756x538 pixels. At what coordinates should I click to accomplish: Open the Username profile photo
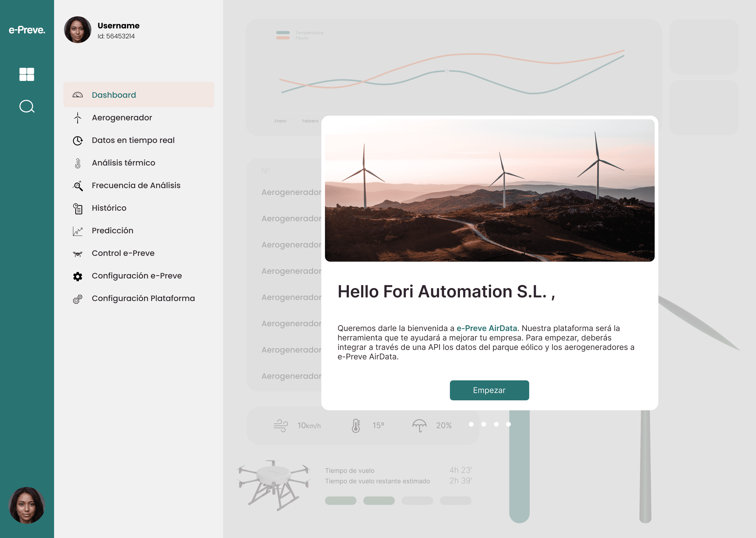[x=77, y=30]
